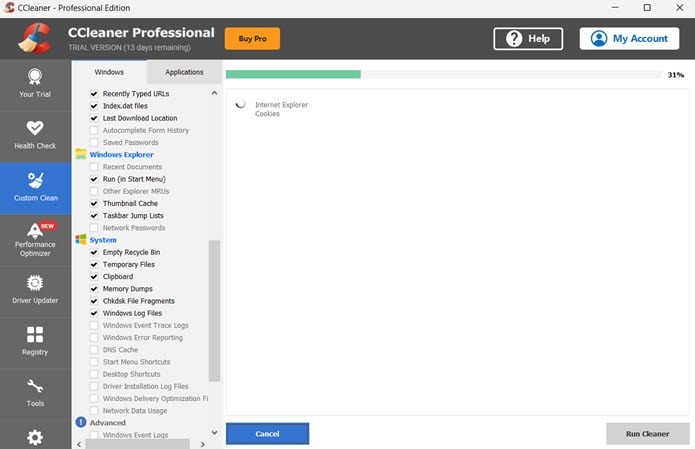The height and width of the screenshot is (449, 695).
Task: Toggle Chkdsk File Fragments checkbox
Action: click(x=94, y=301)
